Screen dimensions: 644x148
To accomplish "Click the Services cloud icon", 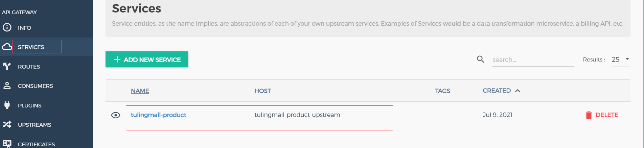I will tap(7, 47).
